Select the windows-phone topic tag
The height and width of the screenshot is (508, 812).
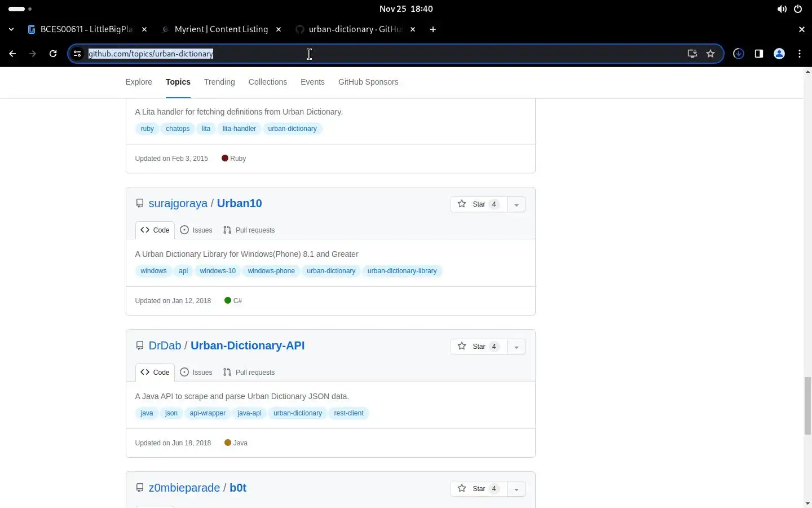[x=271, y=271]
